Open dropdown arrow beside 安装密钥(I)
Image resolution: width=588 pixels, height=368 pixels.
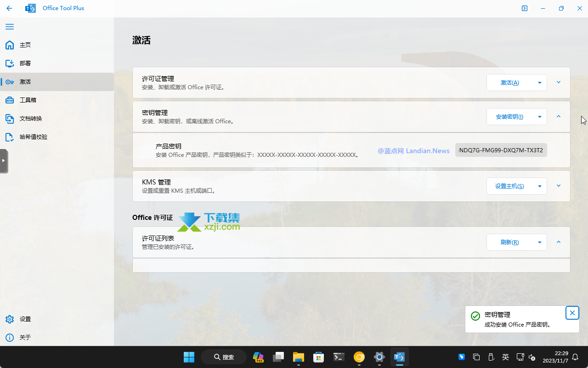pos(540,117)
